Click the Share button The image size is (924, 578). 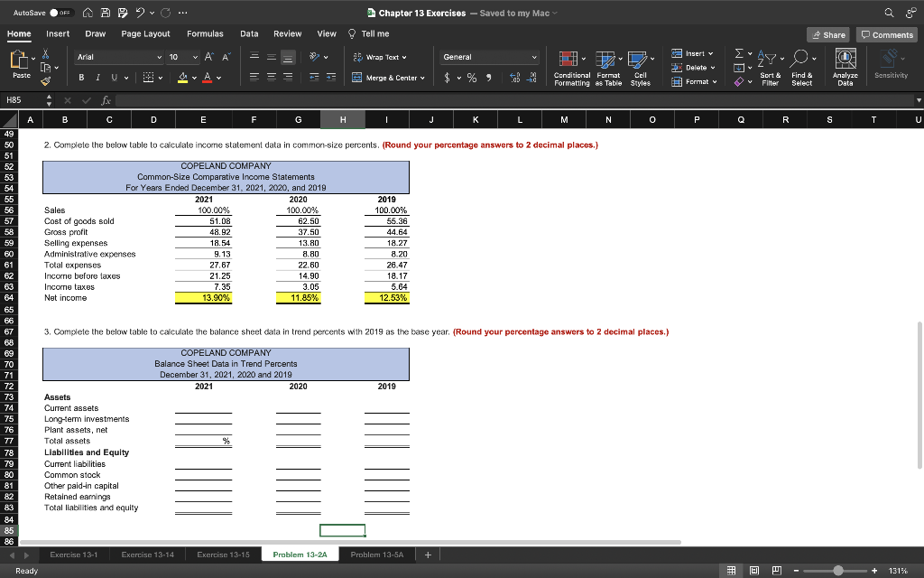point(828,34)
